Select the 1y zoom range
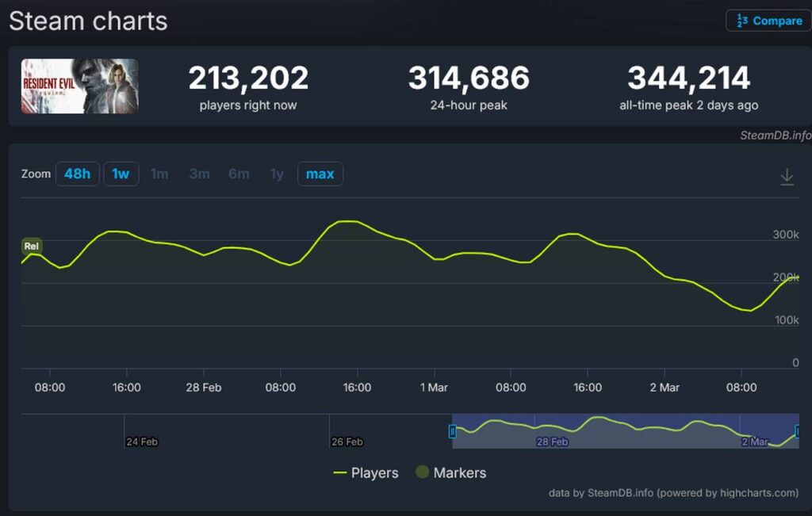This screenshot has height=516, width=812. tap(277, 174)
